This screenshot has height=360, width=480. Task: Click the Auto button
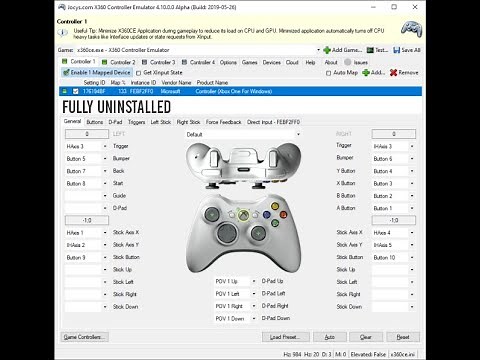click(x=330, y=337)
